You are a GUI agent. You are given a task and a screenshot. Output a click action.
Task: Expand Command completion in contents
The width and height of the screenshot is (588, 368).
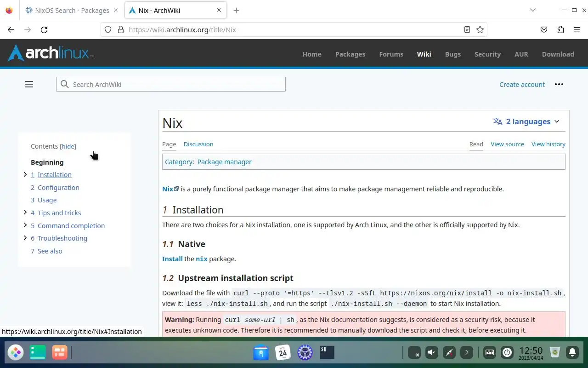pyautogui.click(x=25, y=225)
